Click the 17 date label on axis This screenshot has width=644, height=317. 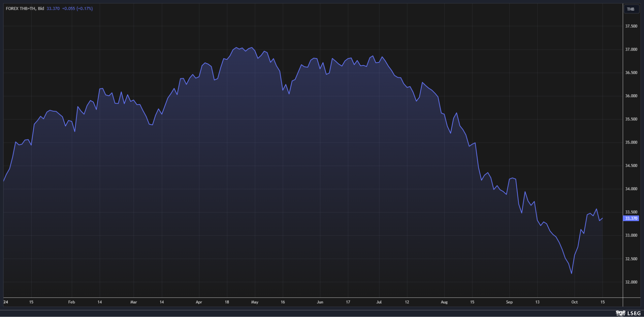point(348,302)
